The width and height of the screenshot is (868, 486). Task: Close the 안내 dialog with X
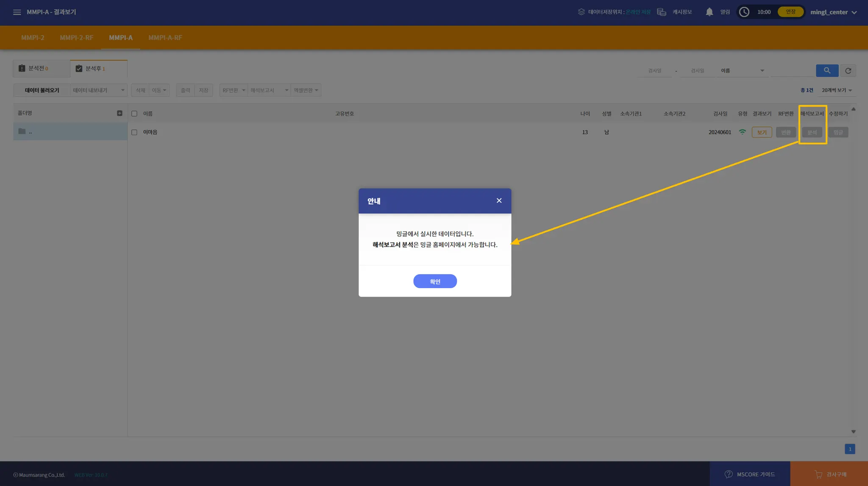tap(499, 200)
